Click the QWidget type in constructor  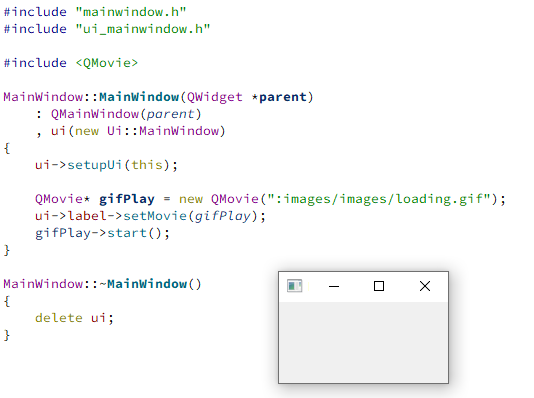coord(215,97)
